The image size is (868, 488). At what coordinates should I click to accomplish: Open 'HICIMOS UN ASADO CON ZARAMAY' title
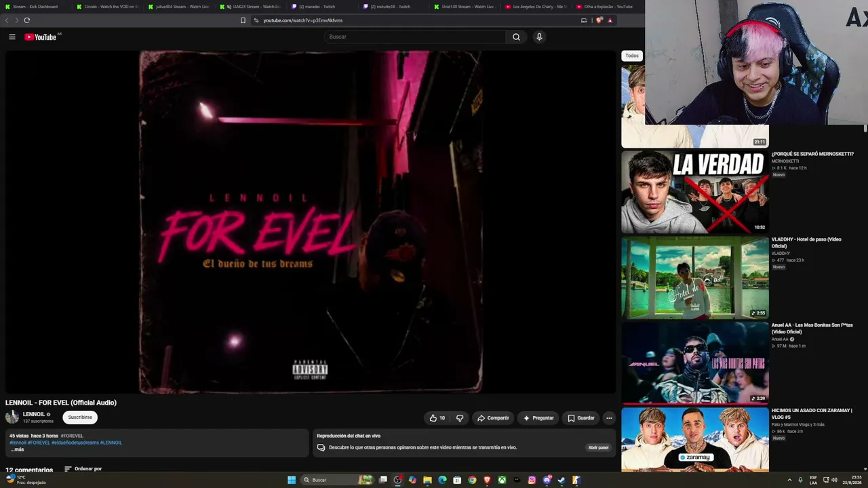(812, 413)
